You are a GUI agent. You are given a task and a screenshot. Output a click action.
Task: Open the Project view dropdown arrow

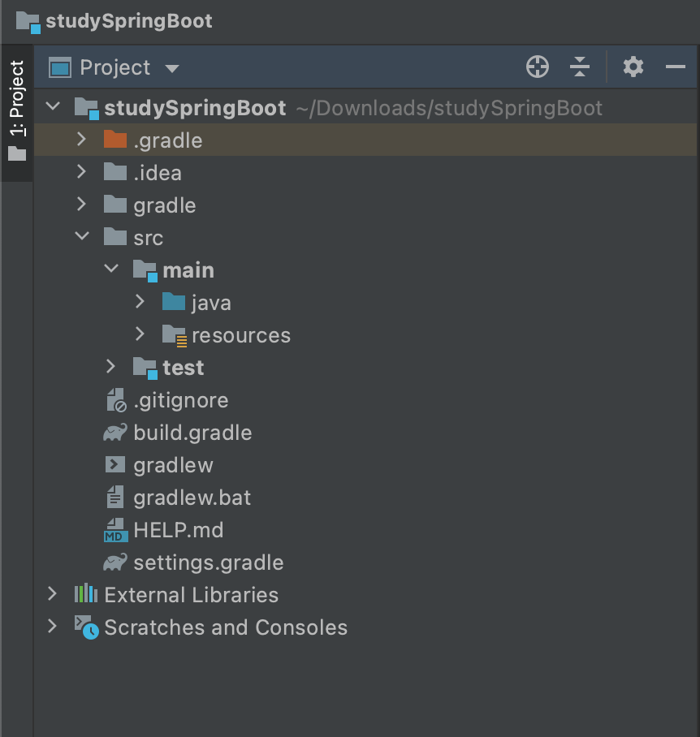[172, 68]
